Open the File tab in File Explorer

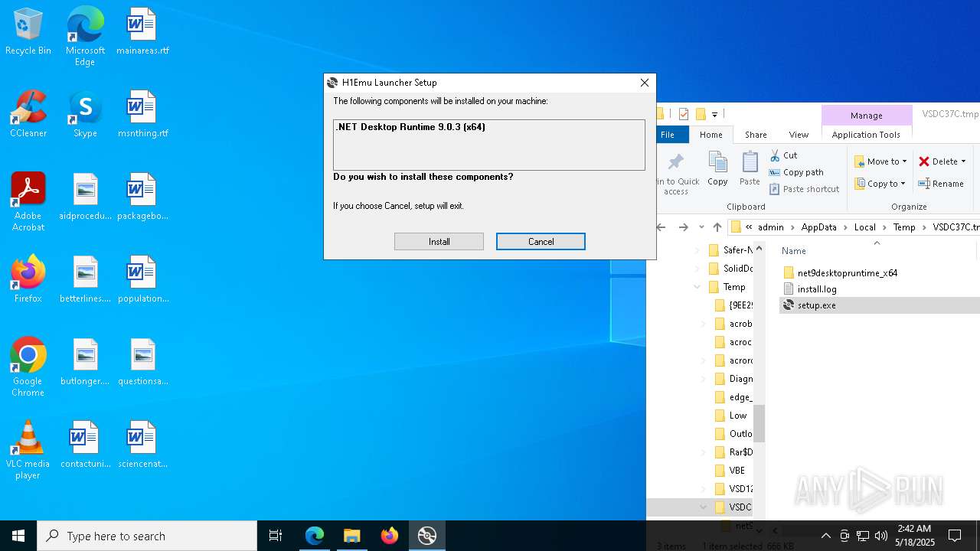[x=668, y=135]
